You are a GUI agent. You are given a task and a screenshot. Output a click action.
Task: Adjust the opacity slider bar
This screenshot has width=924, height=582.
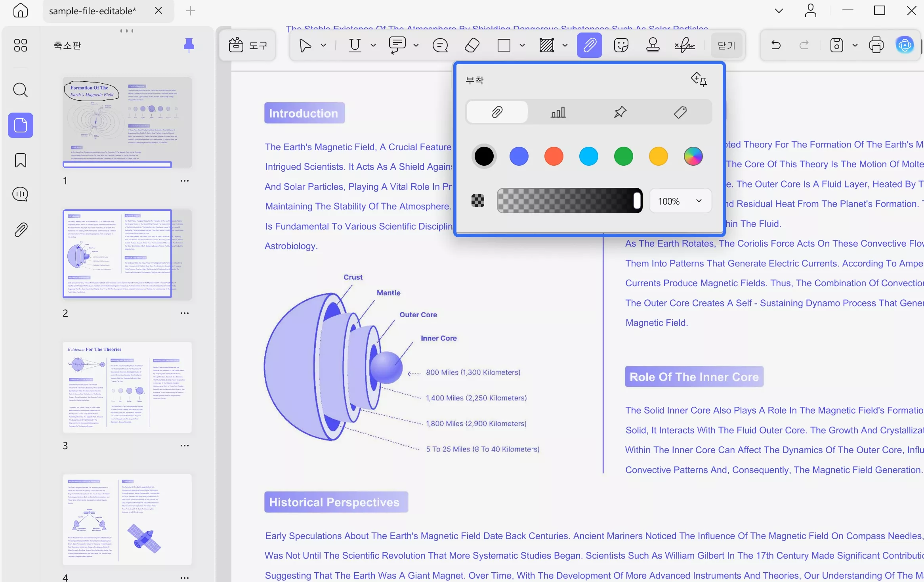coord(570,201)
